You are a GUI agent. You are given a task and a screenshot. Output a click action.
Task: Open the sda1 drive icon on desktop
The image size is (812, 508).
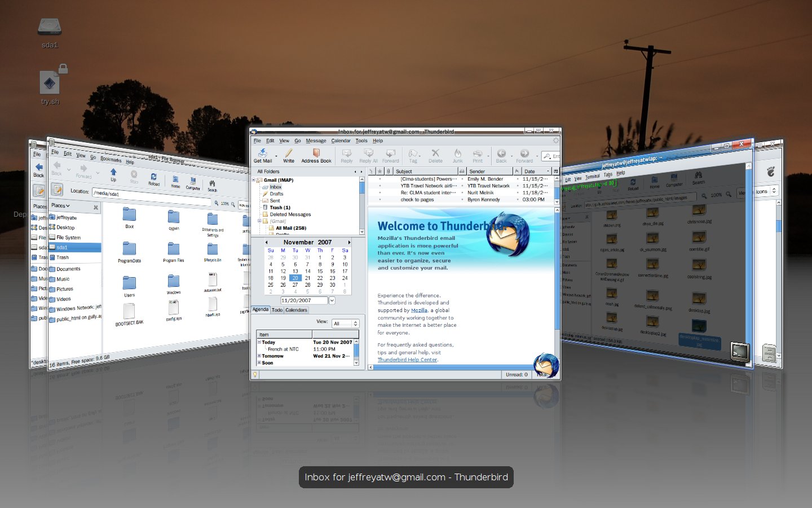pyautogui.click(x=50, y=27)
